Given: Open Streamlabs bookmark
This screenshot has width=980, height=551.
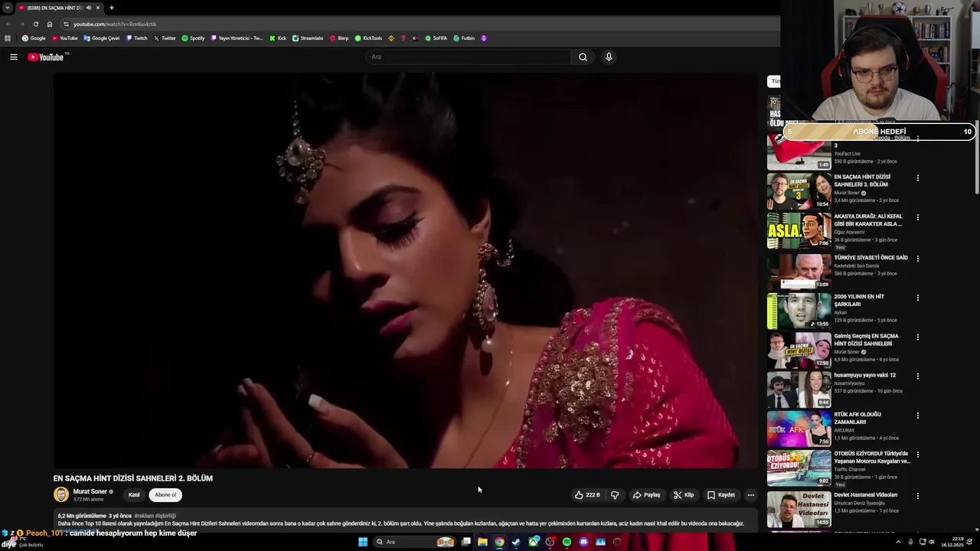Looking at the screenshot, I should pos(308,38).
